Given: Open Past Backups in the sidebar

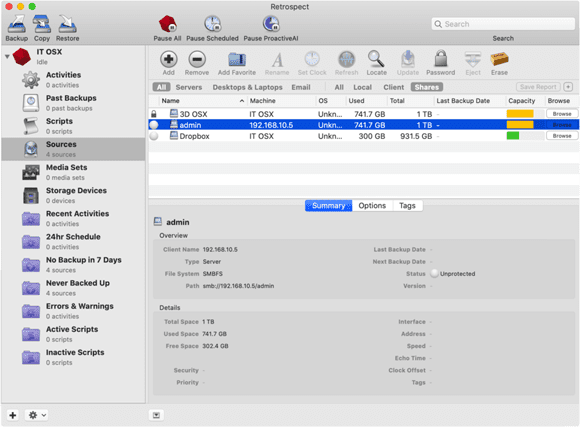Looking at the screenshot, I should pos(73,103).
